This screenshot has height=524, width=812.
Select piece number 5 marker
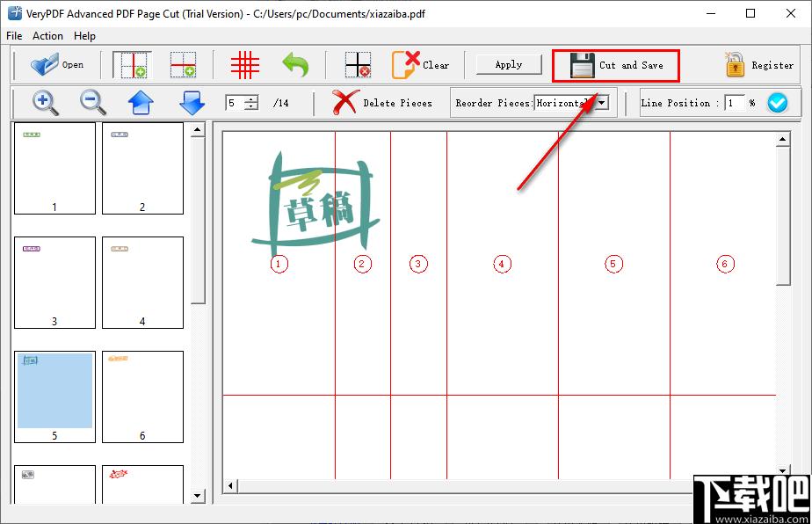click(x=613, y=264)
